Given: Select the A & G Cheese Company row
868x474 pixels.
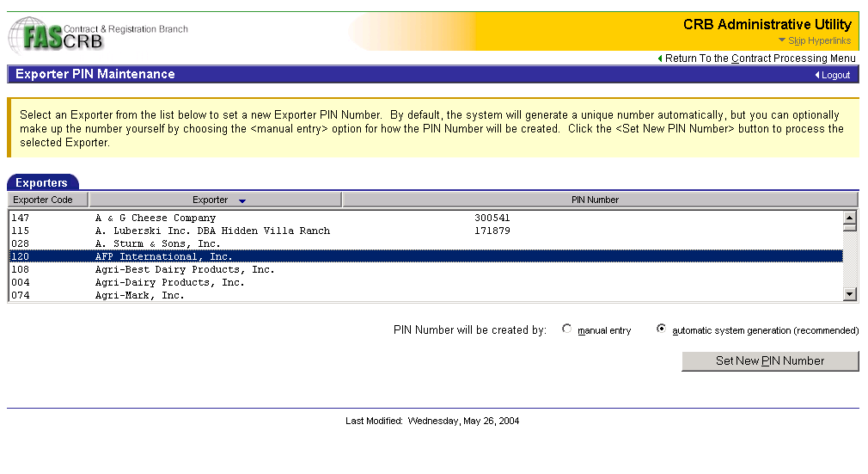Looking at the screenshot, I should 425,218.
